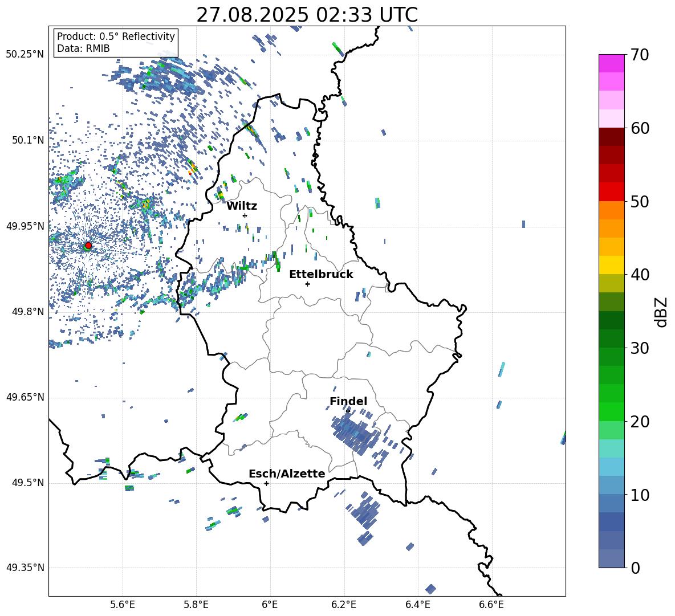Click the 6°E longitude label
675x616 pixels.
point(270,605)
